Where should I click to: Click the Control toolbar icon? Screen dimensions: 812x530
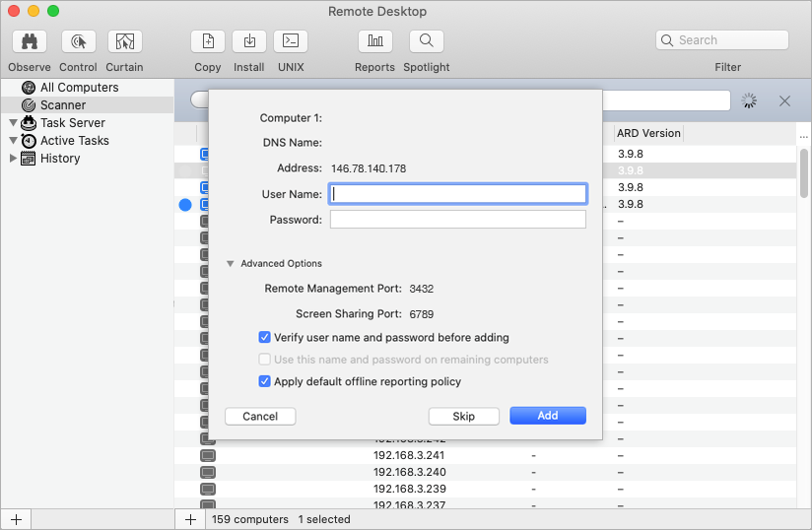[78, 41]
